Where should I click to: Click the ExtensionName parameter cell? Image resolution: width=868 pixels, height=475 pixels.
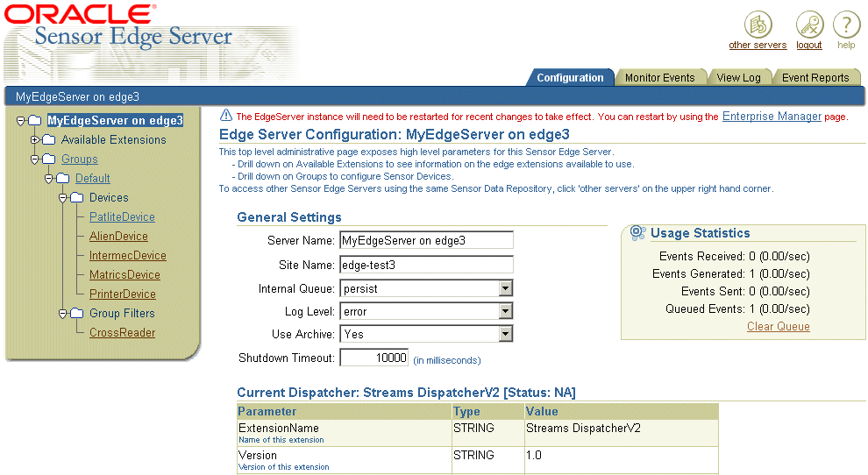click(x=344, y=433)
